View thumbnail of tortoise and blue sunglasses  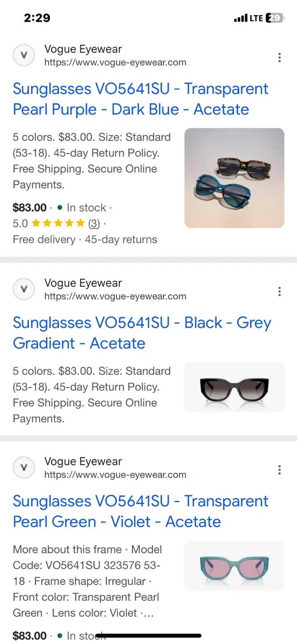(234, 178)
